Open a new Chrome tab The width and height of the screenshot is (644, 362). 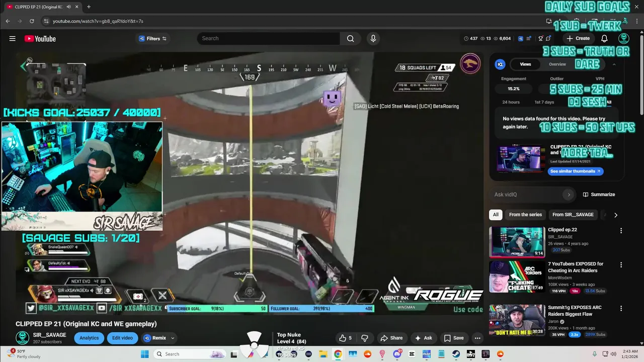coord(89,7)
